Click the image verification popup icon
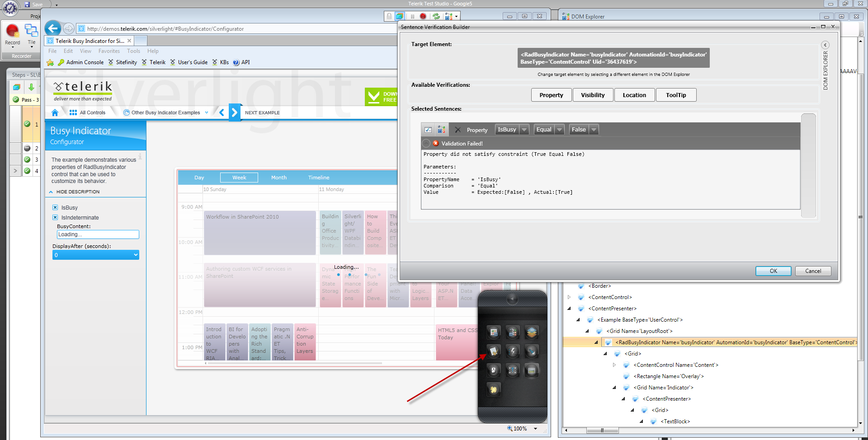The width and height of the screenshot is (868, 440). click(x=532, y=370)
